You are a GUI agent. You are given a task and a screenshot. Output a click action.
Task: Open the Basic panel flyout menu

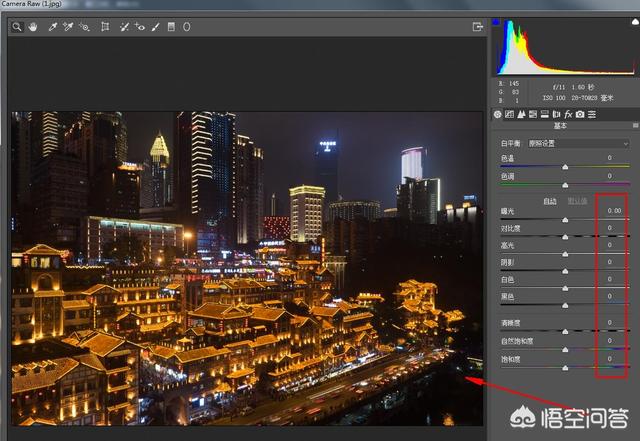pyautogui.click(x=636, y=126)
